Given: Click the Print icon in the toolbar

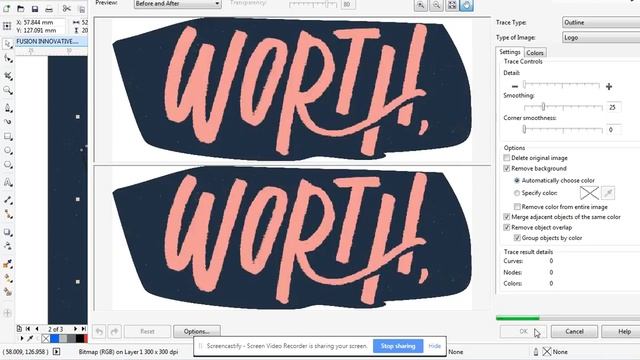Looking at the screenshot, I should tap(49, 9).
